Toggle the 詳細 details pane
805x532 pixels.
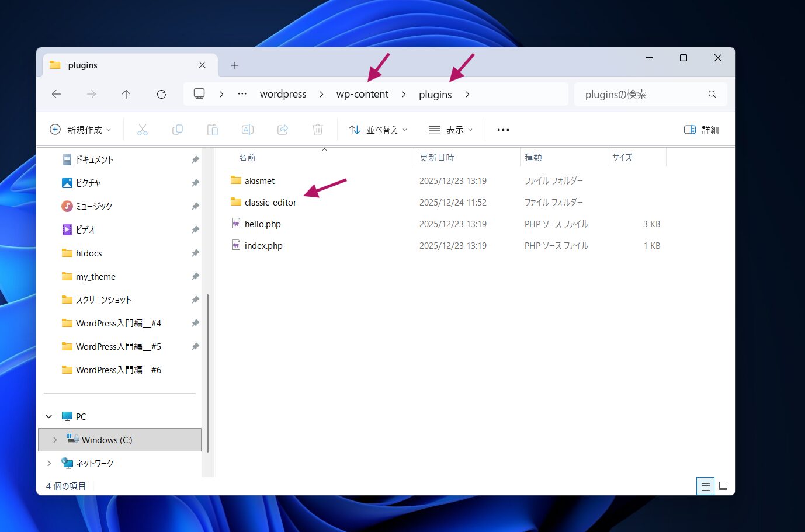[x=701, y=130]
